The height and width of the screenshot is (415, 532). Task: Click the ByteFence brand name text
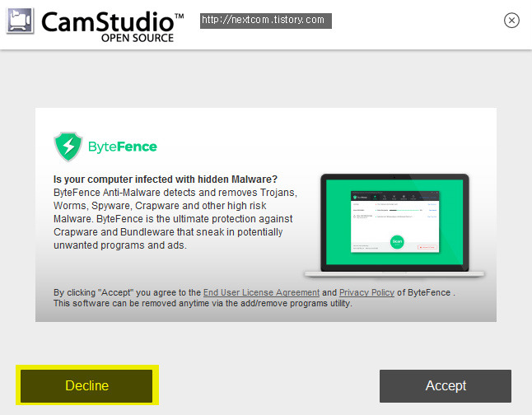coord(123,147)
